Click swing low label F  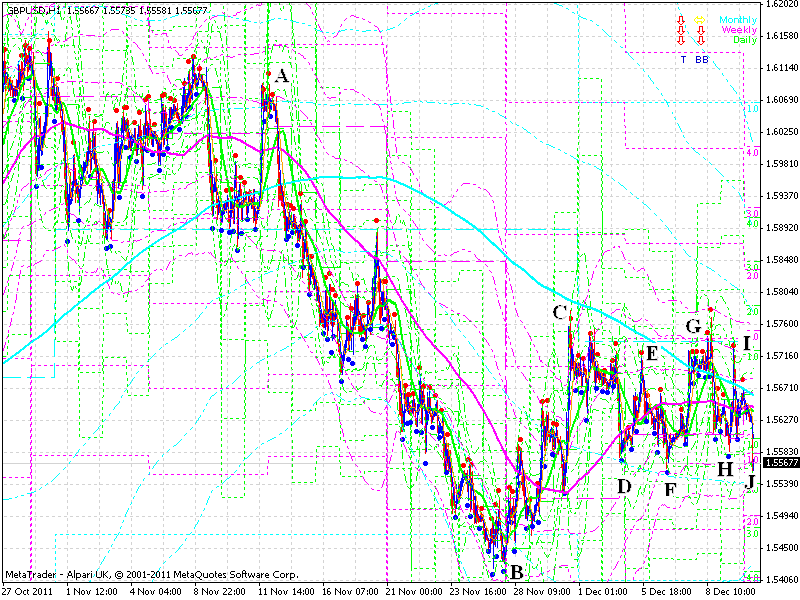[670, 490]
